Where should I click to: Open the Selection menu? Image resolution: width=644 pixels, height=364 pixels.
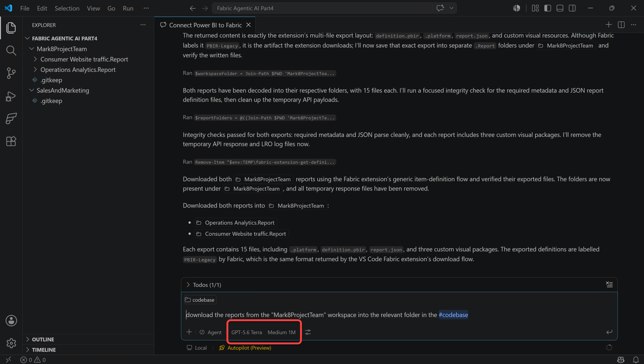point(67,8)
